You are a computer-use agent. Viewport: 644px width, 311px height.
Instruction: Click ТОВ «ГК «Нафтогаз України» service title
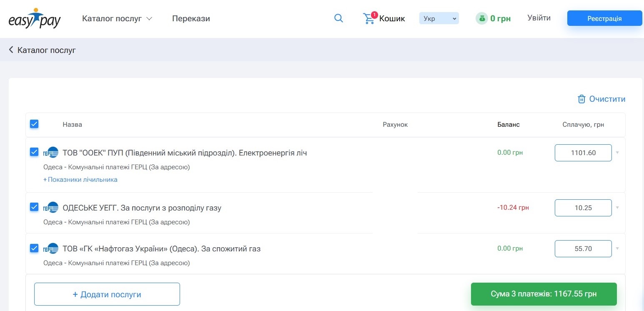point(161,249)
